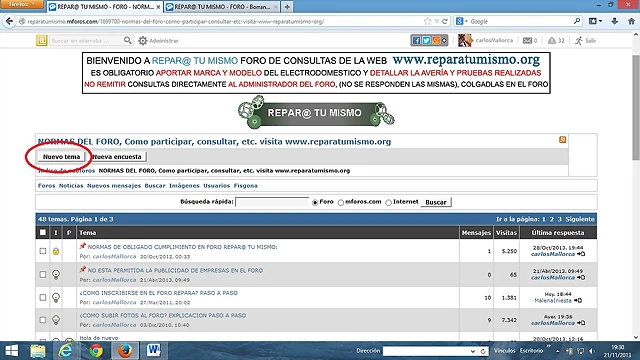Screen dimensions: 640x360
Task: Check the box for COMO INSCRIBIRSE EN EL FORO
Action: (x=43, y=298)
